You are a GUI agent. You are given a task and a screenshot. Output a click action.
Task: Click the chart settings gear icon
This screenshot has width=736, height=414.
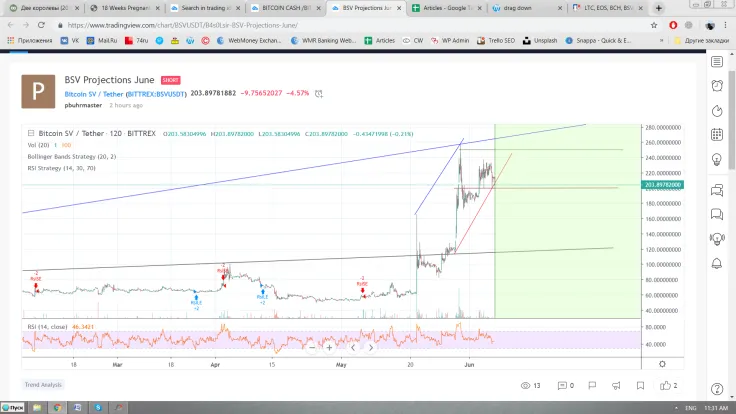coord(662,364)
